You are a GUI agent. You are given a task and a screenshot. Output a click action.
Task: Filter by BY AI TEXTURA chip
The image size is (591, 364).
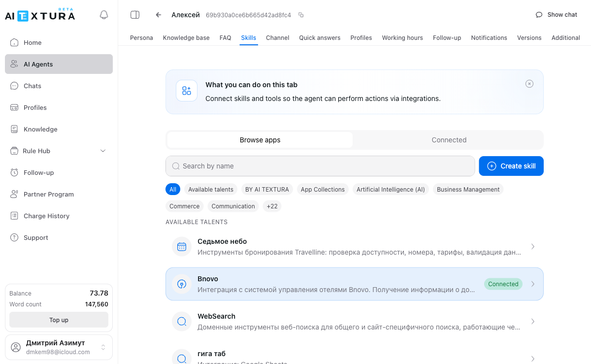tap(267, 190)
